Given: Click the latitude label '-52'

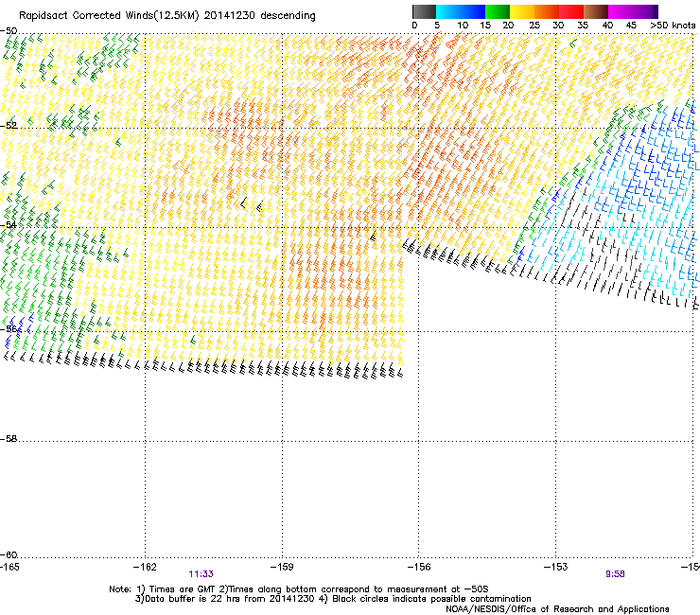Looking at the screenshot, I should 9,126.
